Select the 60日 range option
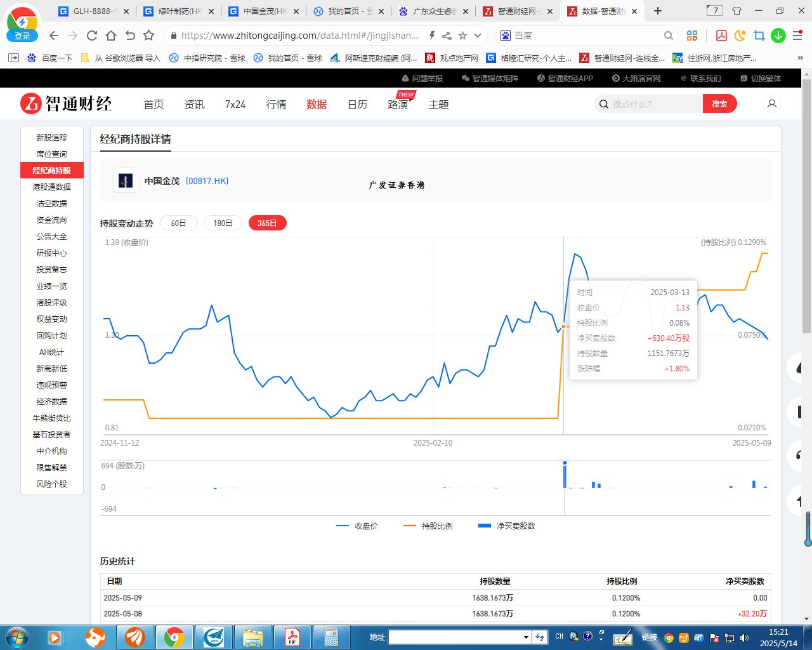The height and width of the screenshot is (650, 812). click(179, 223)
